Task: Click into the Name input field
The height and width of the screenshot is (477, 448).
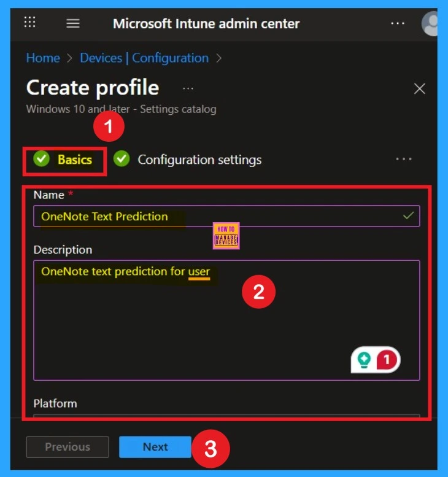Action: click(x=226, y=216)
